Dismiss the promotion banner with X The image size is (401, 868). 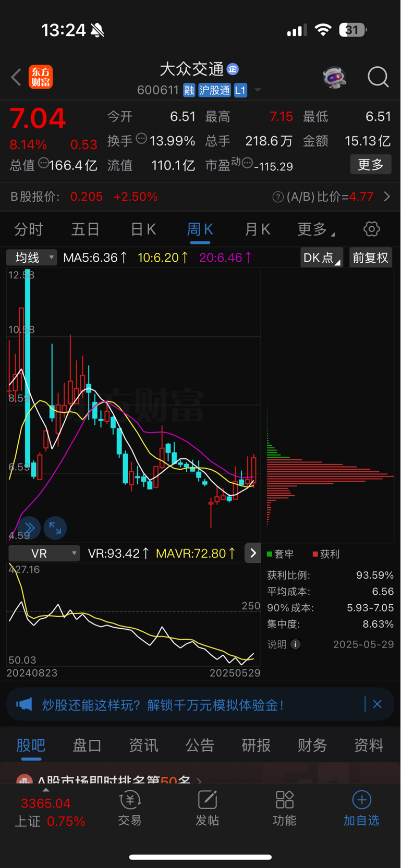pyautogui.click(x=378, y=704)
